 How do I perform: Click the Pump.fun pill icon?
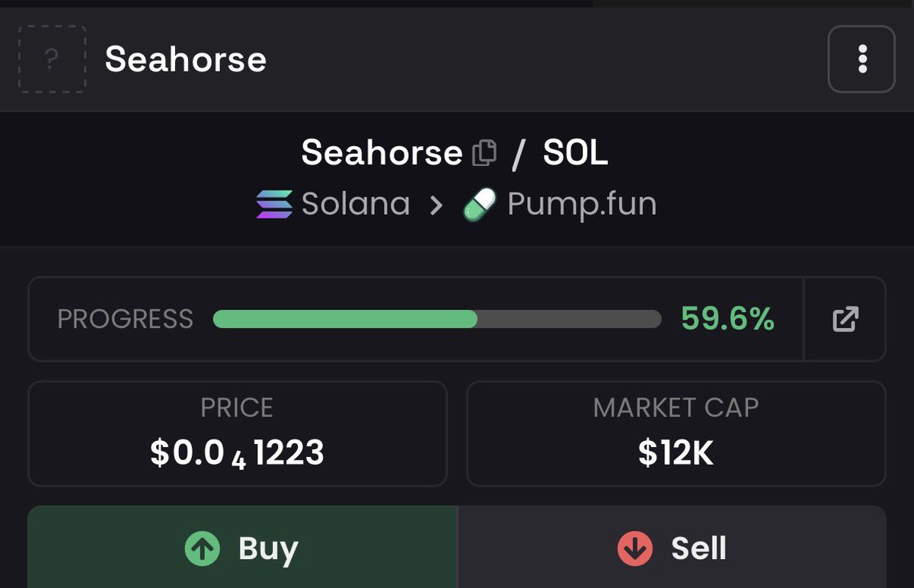pyautogui.click(x=480, y=204)
